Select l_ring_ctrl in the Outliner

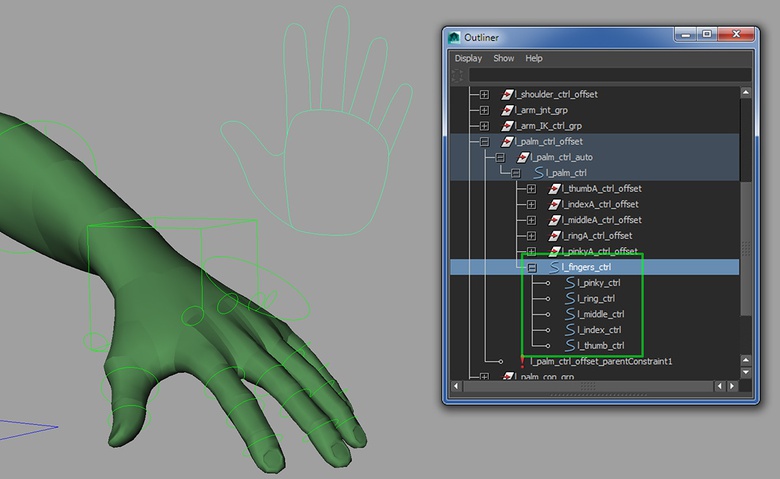pyautogui.click(x=596, y=298)
